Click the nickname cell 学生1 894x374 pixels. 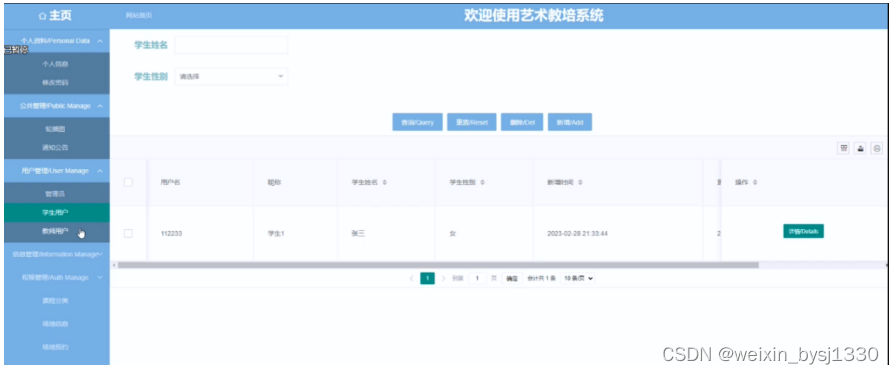click(x=275, y=233)
